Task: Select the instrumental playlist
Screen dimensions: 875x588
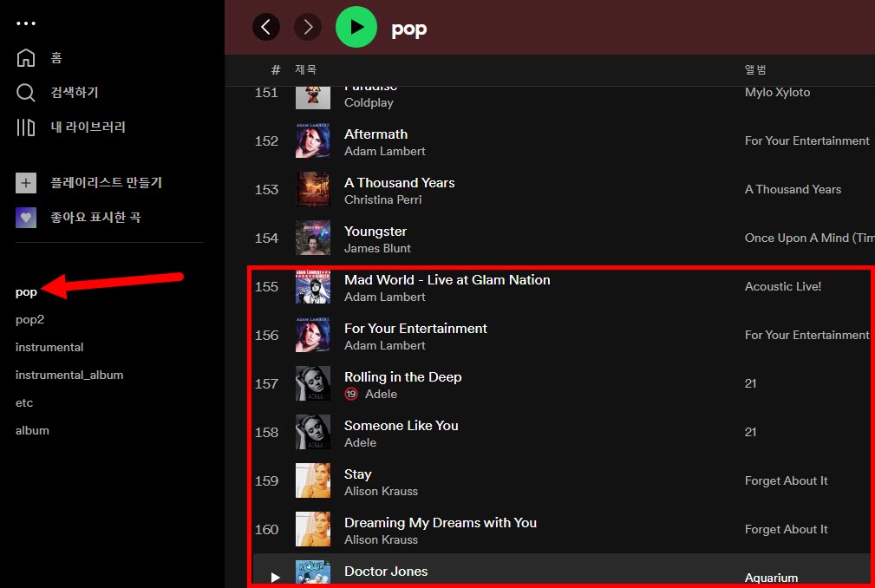Action: pos(49,347)
